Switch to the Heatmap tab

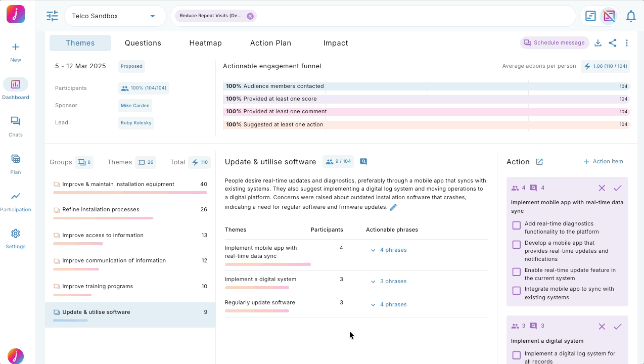(x=205, y=43)
